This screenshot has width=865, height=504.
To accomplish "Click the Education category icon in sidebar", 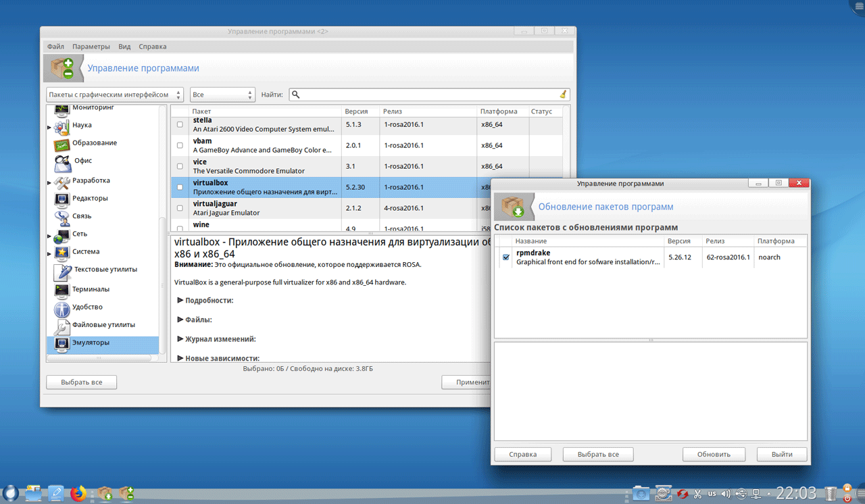I will coord(62,144).
